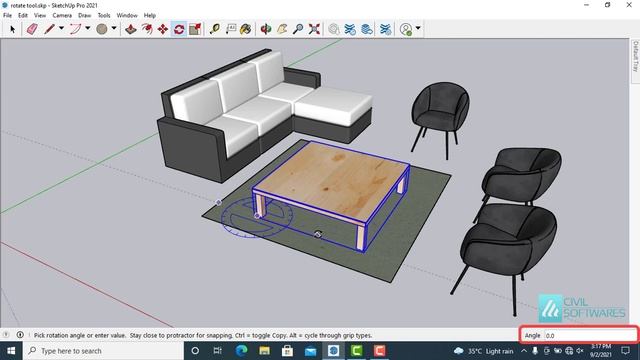Select the Circle shape tool
The width and height of the screenshot is (640, 360).
coord(102,29)
